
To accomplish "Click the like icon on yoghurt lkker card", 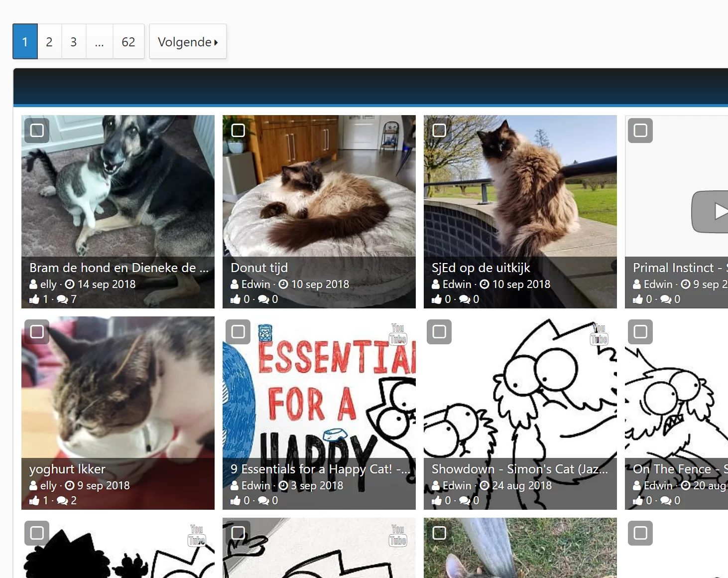I will pos(34,500).
